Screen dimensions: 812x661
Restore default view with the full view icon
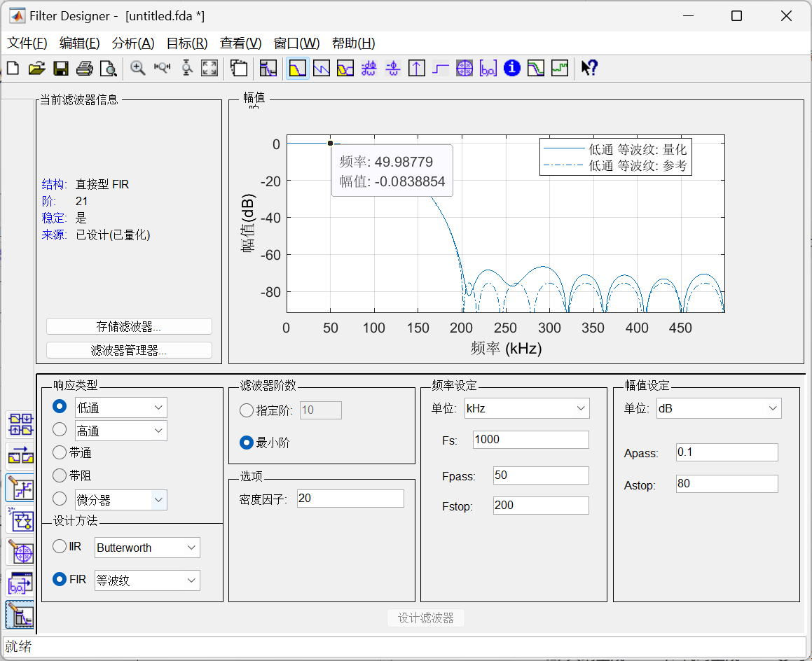click(209, 68)
